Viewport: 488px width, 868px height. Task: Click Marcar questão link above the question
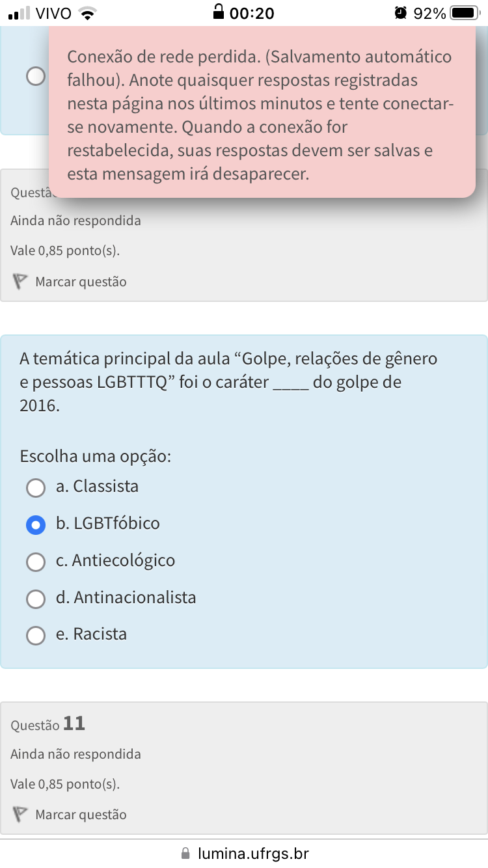(x=81, y=282)
